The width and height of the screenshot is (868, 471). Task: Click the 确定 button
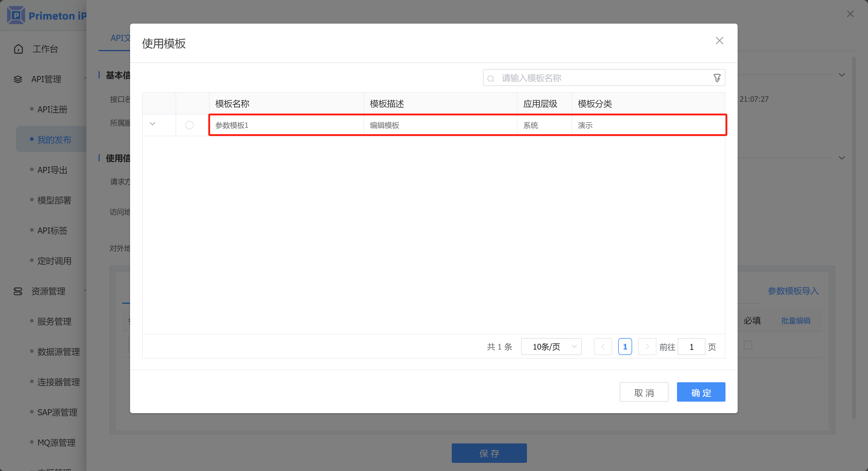pos(701,392)
